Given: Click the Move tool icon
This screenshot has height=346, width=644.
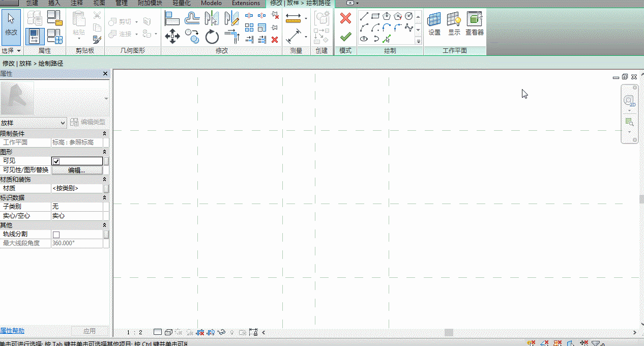Looking at the screenshot, I should 172,36.
